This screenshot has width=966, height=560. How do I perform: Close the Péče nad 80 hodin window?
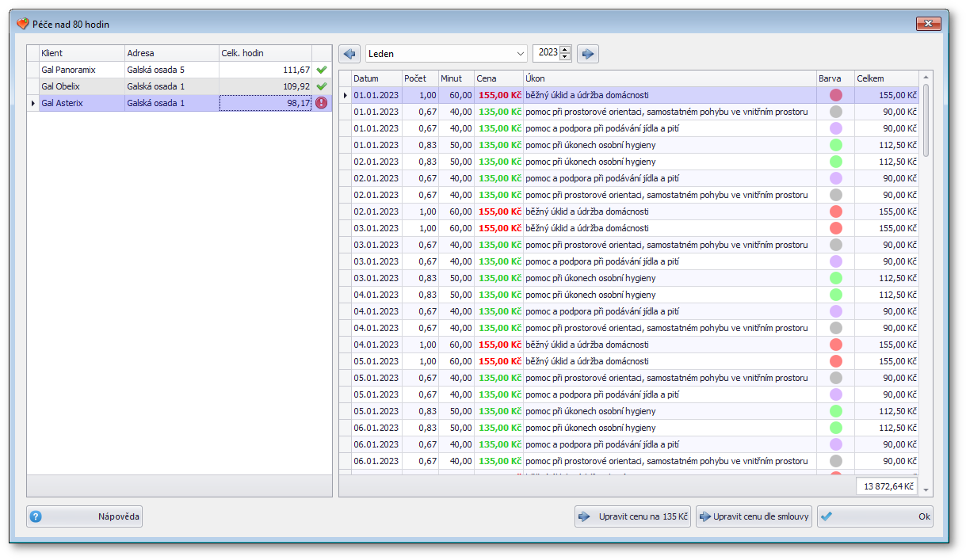pos(928,25)
